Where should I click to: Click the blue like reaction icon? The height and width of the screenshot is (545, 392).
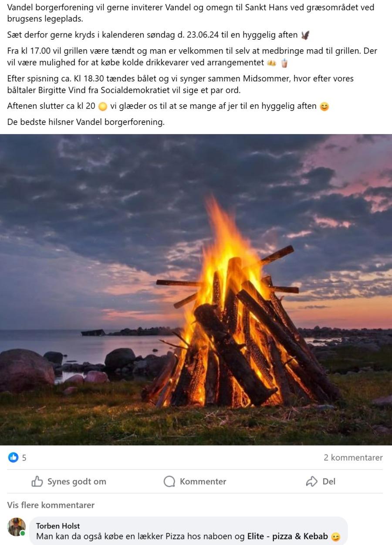pyautogui.click(x=14, y=457)
